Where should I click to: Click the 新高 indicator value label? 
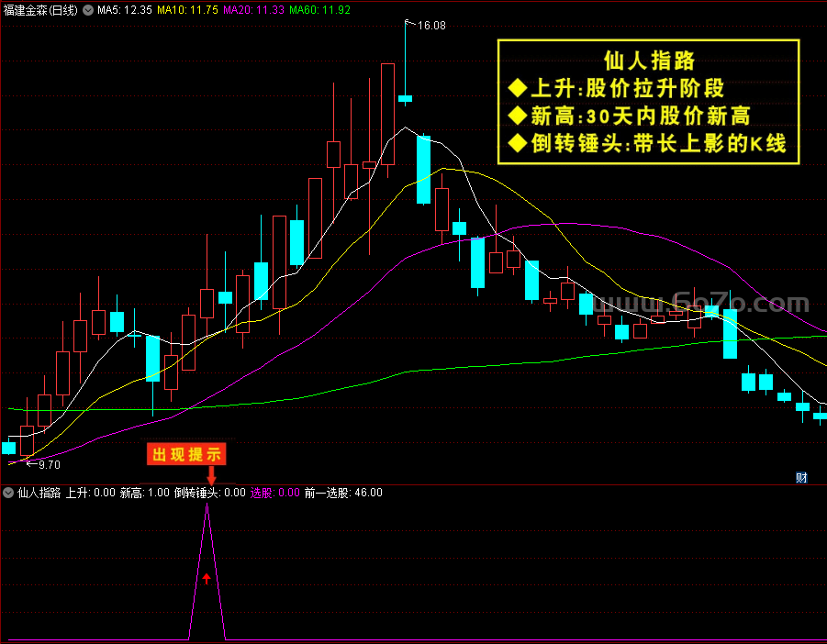tap(144, 493)
